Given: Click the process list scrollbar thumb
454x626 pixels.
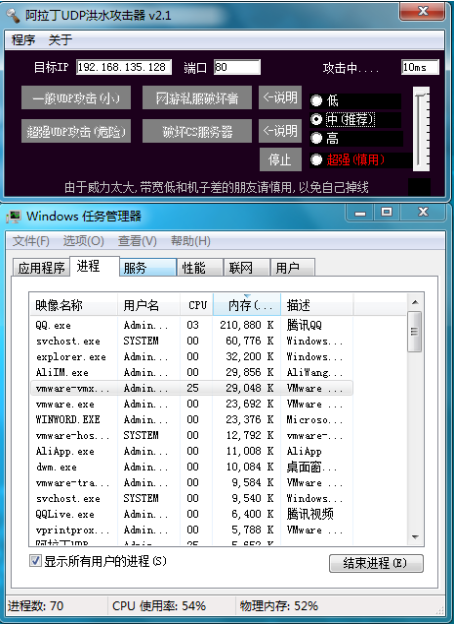Looking at the screenshot, I should pos(415,332).
